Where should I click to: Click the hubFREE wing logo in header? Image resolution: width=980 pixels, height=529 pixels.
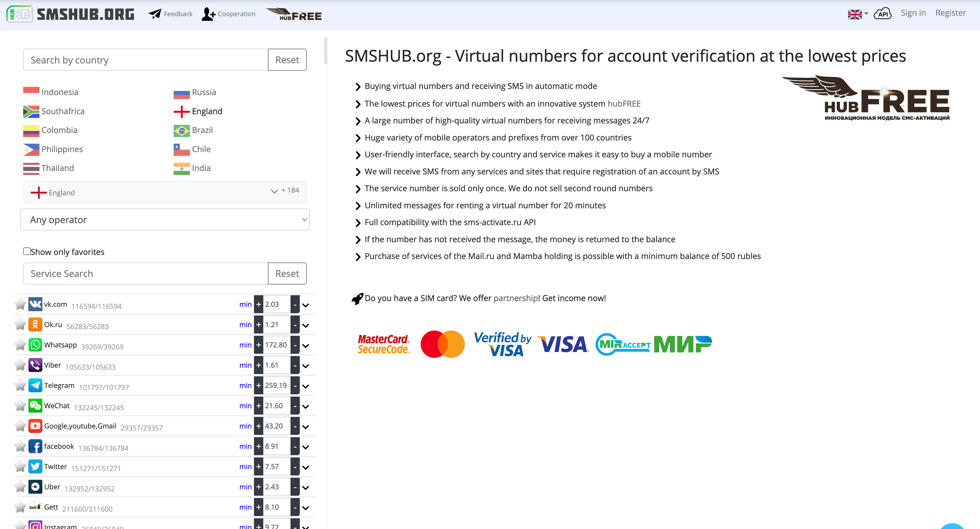pos(294,14)
